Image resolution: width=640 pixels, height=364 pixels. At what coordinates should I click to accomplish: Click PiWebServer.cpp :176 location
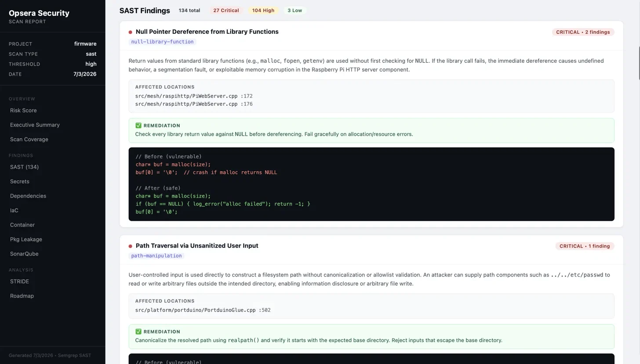pyautogui.click(x=194, y=104)
